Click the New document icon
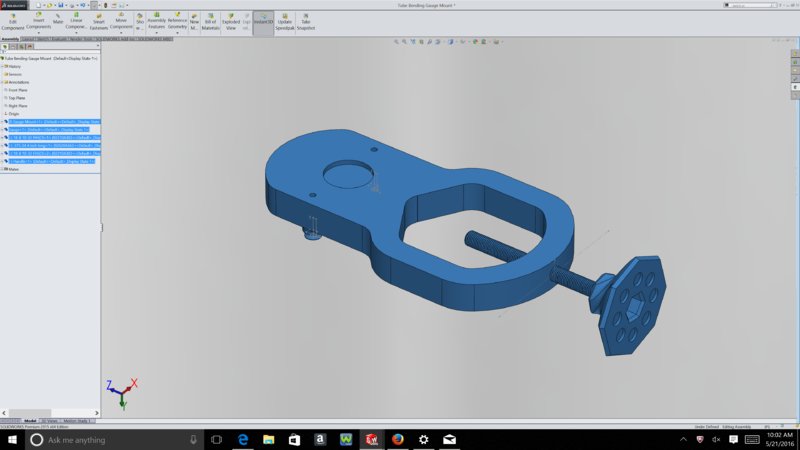The height and width of the screenshot is (450, 800). (x=38, y=5)
